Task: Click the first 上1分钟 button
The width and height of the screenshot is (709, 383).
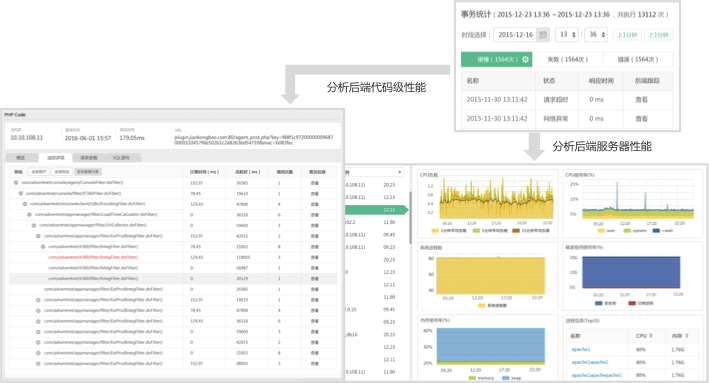Action: coord(627,35)
